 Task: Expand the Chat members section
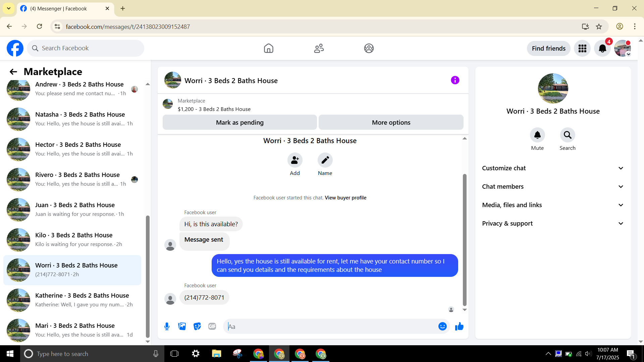coord(553,187)
